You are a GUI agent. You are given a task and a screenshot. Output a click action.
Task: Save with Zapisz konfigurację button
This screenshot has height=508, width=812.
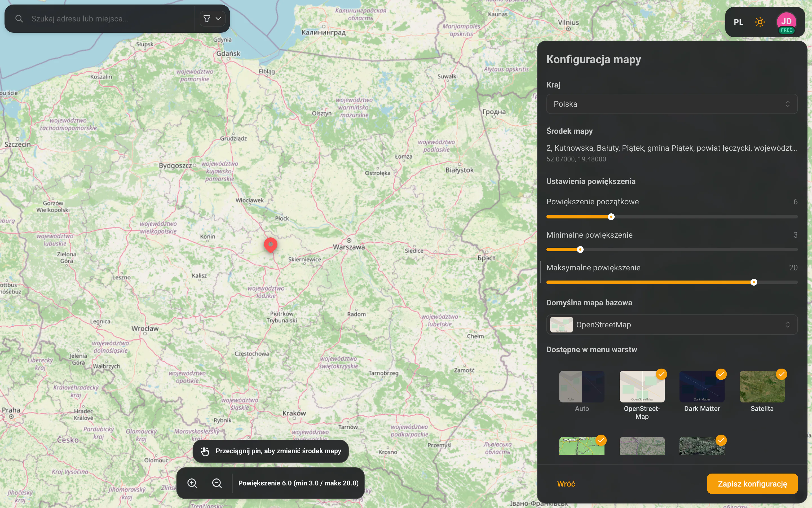pyautogui.click(x=752, y=484)
